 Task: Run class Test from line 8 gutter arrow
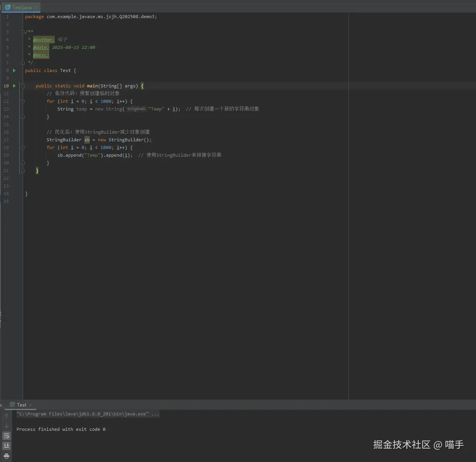click(14, 70)
